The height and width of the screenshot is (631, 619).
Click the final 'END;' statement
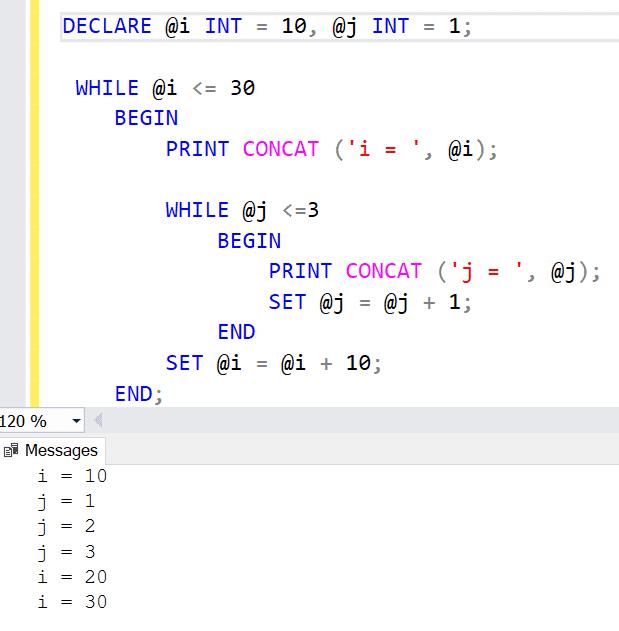(139, 394)
